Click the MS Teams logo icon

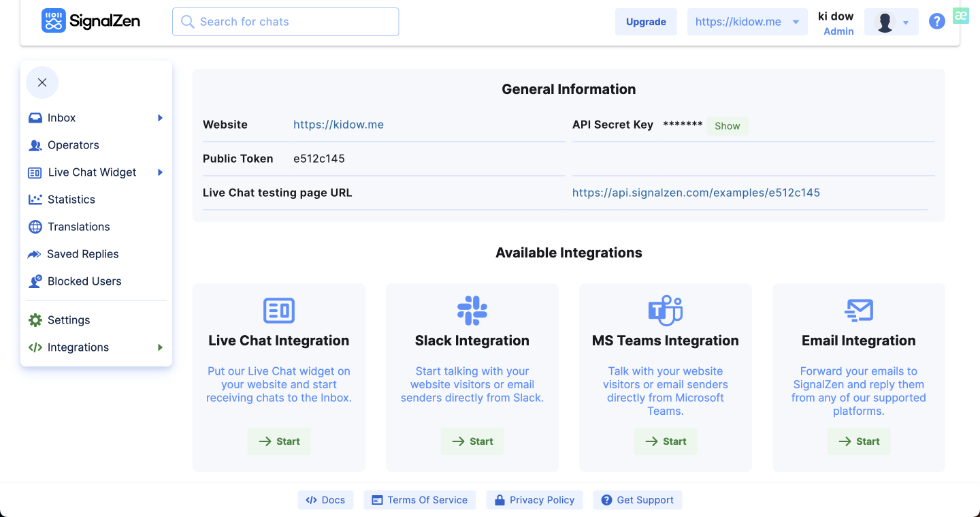pyautogui.click(x=666, y=311)
